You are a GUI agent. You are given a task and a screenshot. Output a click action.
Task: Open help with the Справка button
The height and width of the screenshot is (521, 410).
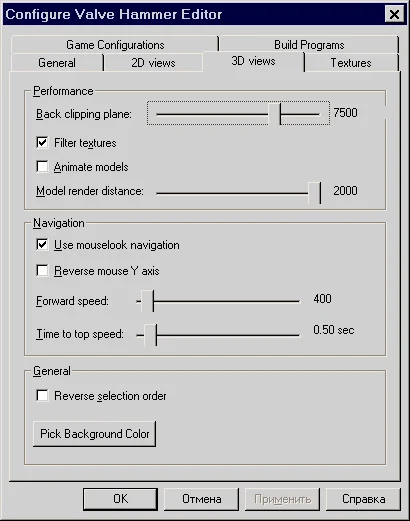point(363,499)
